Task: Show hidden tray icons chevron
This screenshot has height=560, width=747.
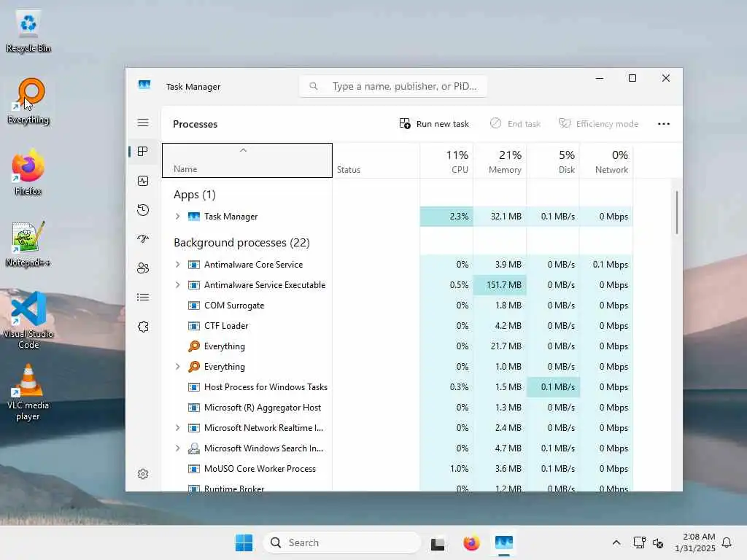Action: tap(616, 542)
